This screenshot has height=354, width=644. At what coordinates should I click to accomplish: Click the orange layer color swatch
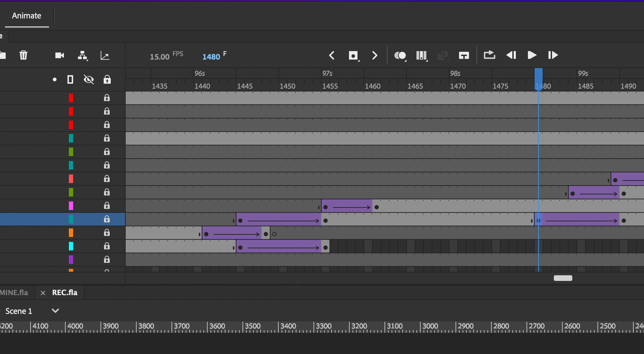[x=71, y=233]
